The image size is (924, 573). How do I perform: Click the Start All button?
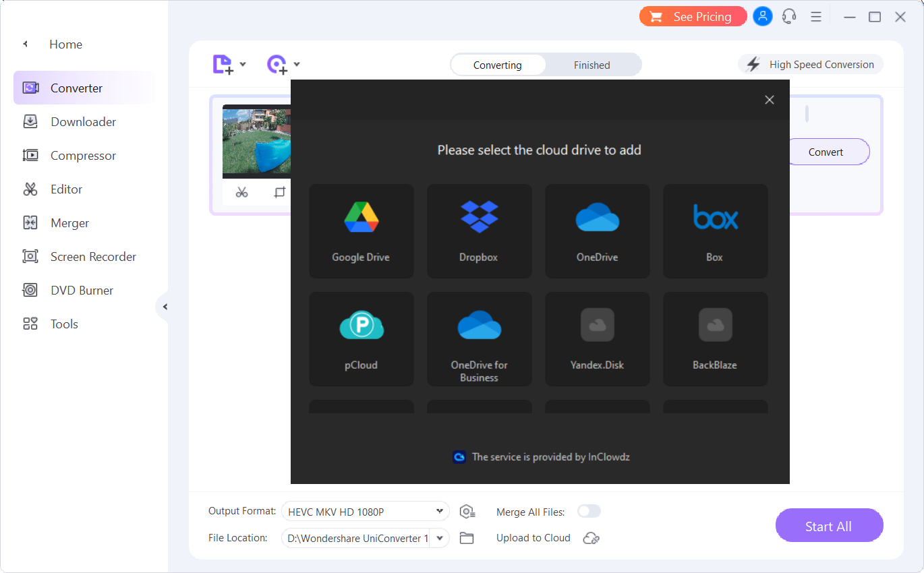829,526
